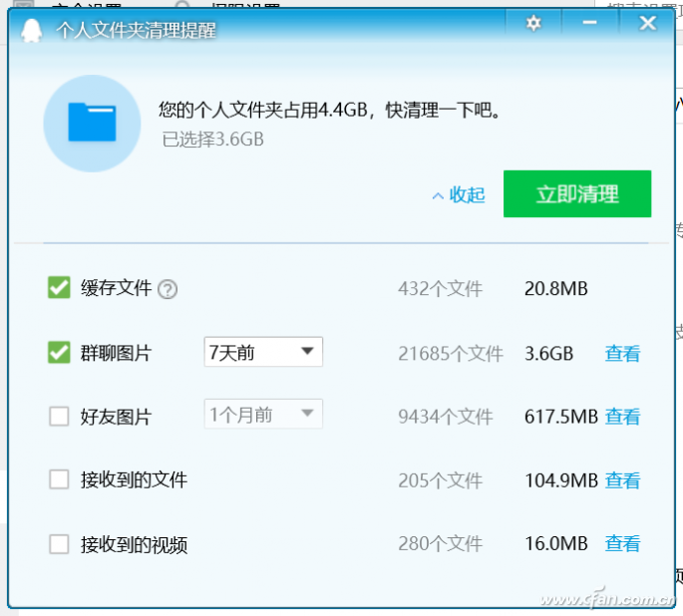The height and width of the screenshot is (616, 683).
Task: Tick the 接收到的文件 checkbox
Action: (x=59, y=479)
